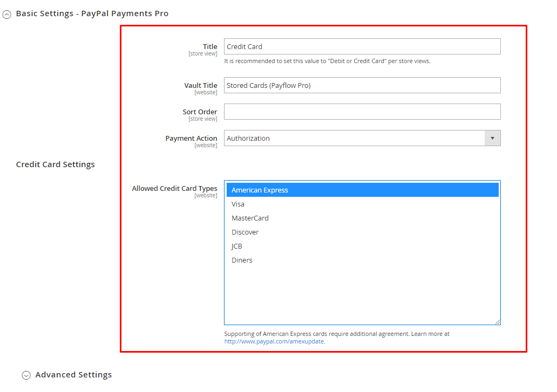Click inside the Title field

click(362, 46)
